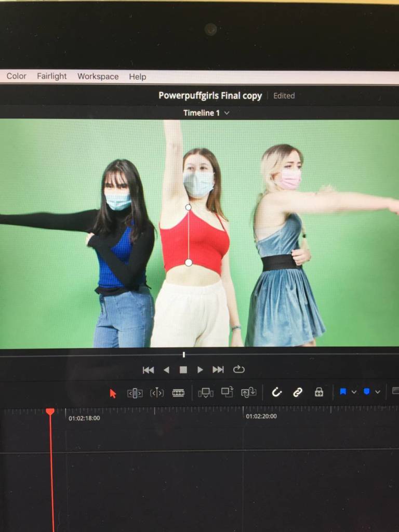Open the Flag color dropdown arrow
This screenshot has height=532, width=399.
click(x=354, y=392)
